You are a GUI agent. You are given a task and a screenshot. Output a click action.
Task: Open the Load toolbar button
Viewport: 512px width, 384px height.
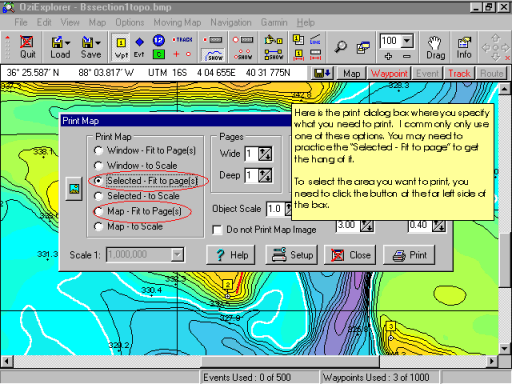[60, 47]
